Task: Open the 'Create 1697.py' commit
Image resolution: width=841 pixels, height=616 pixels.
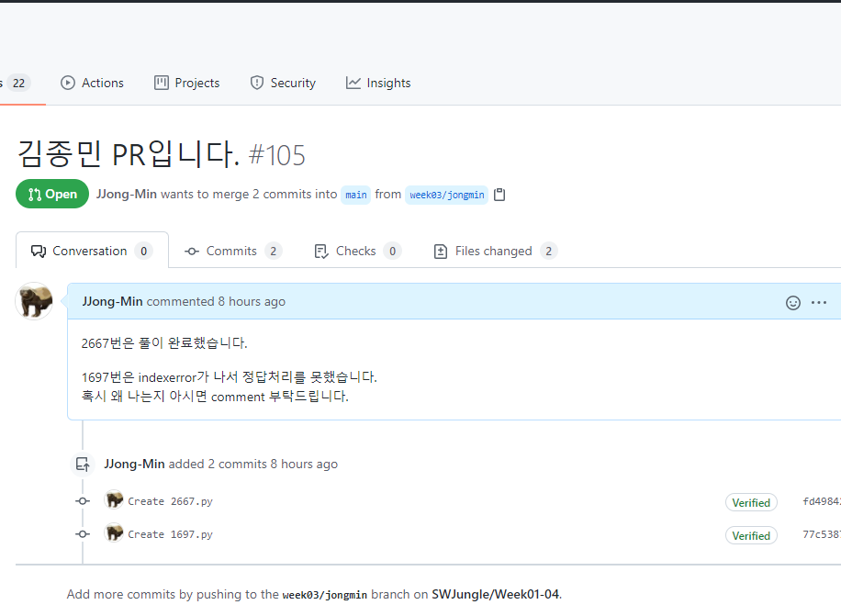Action: click(170, 534)
